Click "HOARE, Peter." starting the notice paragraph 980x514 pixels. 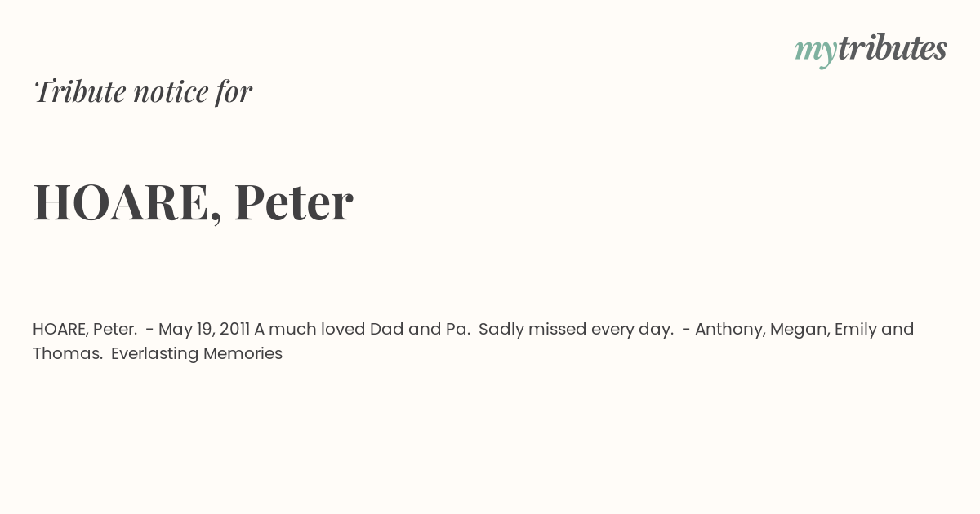point(85,330)
